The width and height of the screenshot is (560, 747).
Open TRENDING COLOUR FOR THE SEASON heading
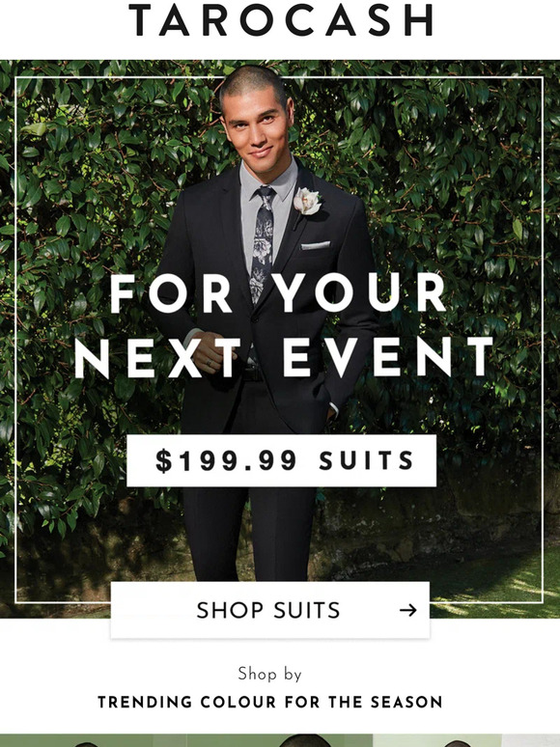pos(270,702)
